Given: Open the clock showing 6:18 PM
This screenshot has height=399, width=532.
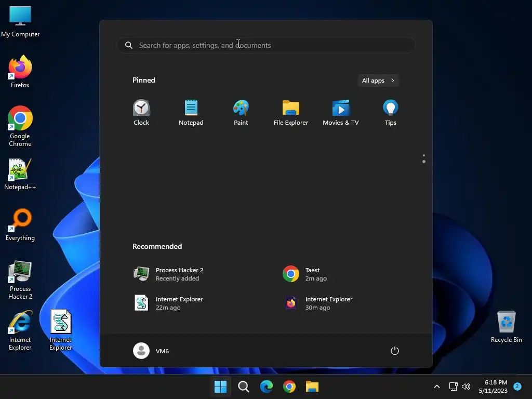Looking at the screenshot, I should [493, 387].
